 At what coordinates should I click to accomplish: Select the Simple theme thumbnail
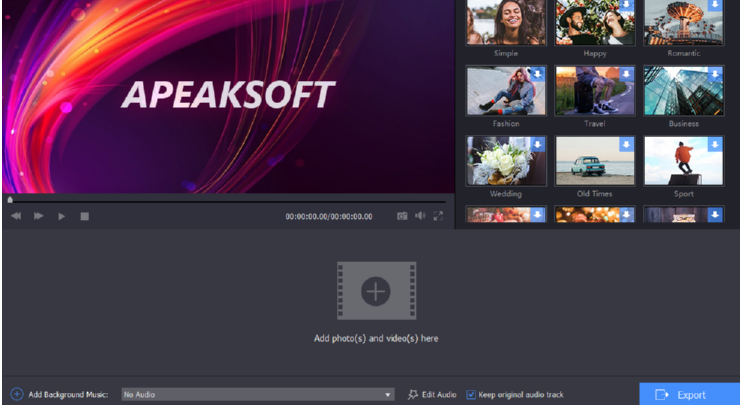[x=506, y=22]
